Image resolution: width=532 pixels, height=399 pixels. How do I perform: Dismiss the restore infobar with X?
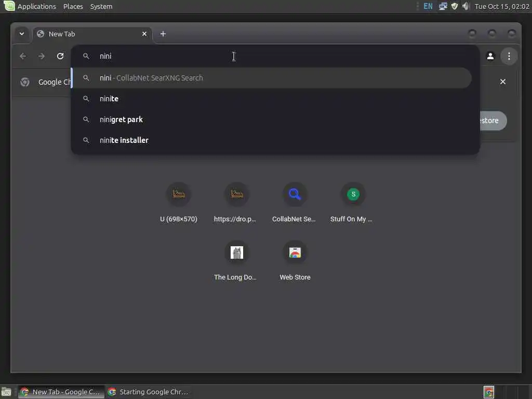pos(503,82)
